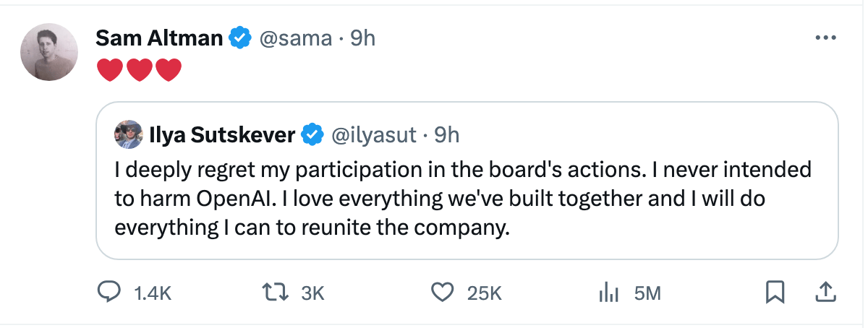The height and width of the screenshot is (328, 868).
Task: Open the three-dot more options menu
Action: coord(825,38)
